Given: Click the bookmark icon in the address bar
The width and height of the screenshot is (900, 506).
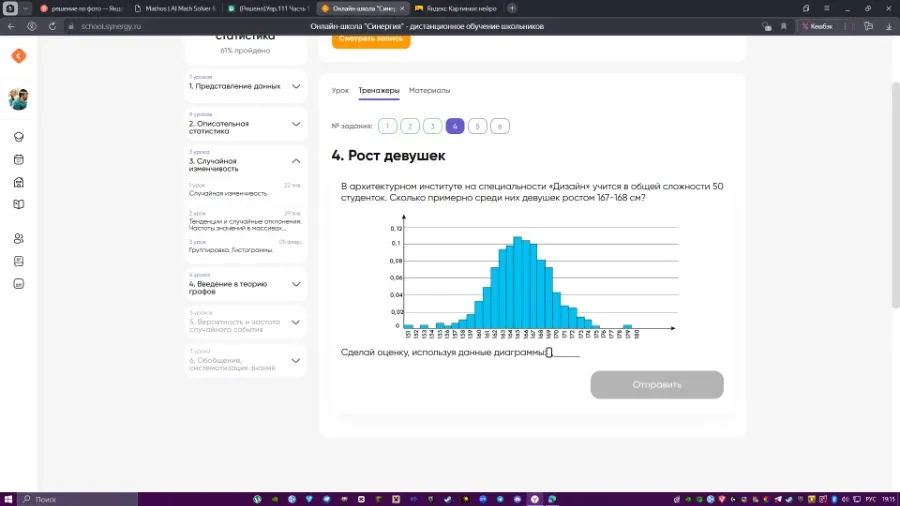Looking at the screenshot, I should 783,26.
